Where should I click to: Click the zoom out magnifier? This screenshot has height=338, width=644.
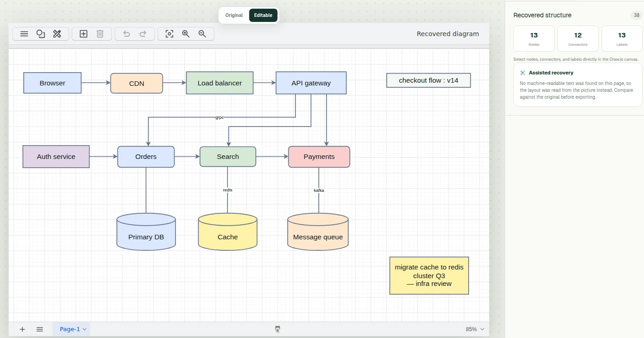click(x=202, y=34)
